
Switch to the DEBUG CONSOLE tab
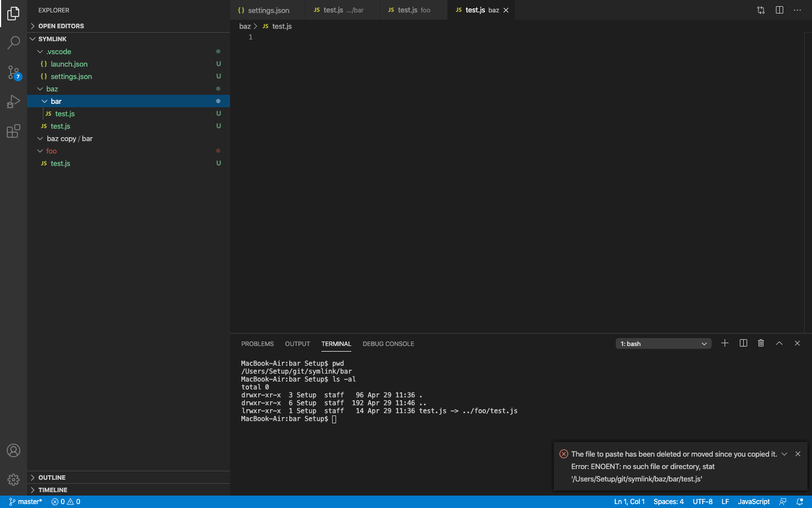coord(388,344)
